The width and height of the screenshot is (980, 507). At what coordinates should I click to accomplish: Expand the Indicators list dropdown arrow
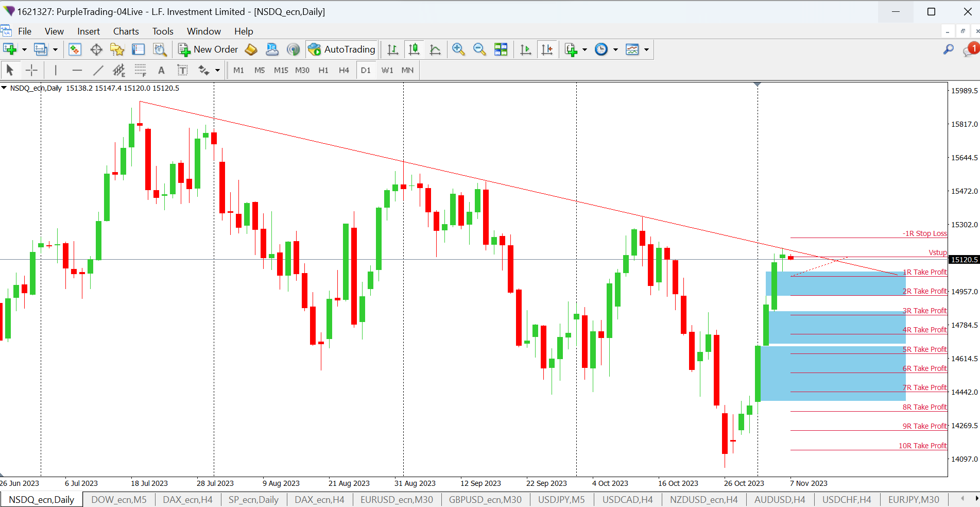click(584, 49)
